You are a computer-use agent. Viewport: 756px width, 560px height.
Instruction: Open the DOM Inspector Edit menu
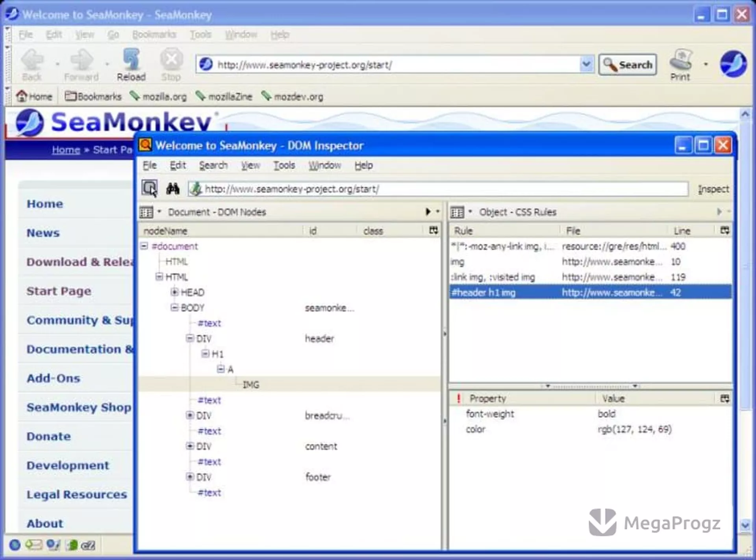pyautogui.click(x=178, y=165)
